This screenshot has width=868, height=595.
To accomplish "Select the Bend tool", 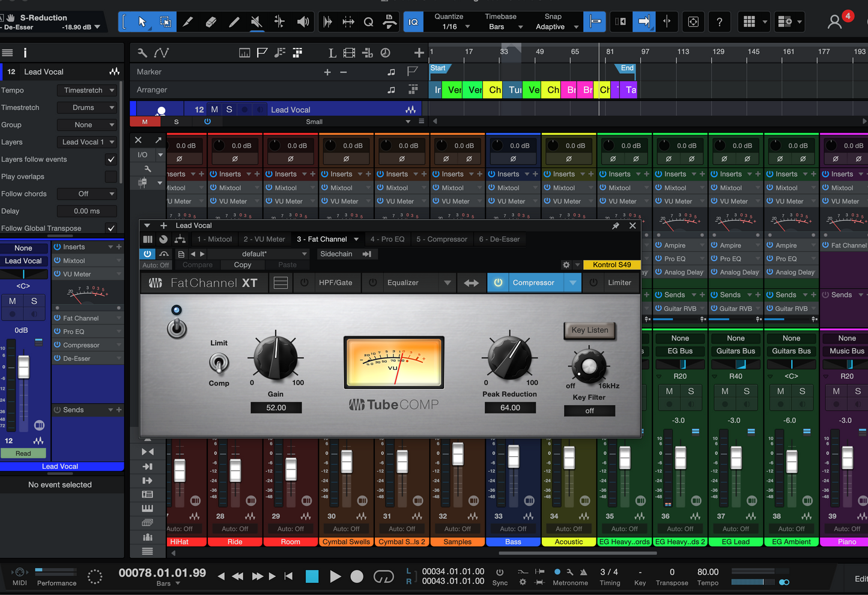I will [x=279, y=22].
